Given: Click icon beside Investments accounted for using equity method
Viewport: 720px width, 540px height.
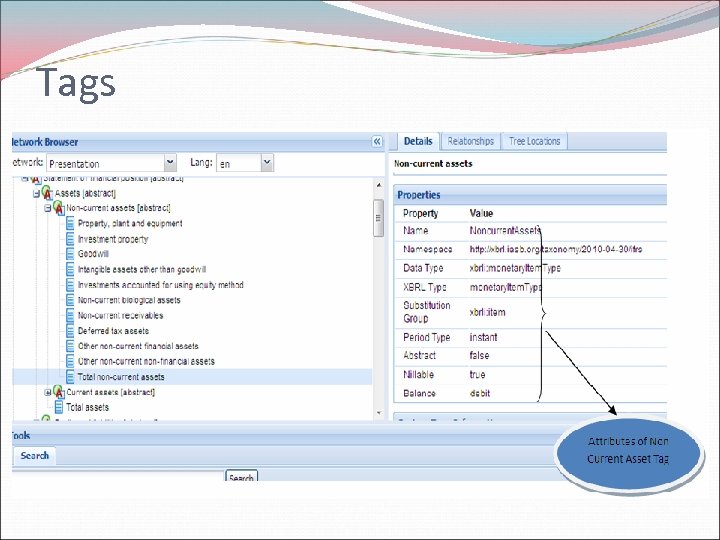Looking at the screenshot, I should [70, 285].
